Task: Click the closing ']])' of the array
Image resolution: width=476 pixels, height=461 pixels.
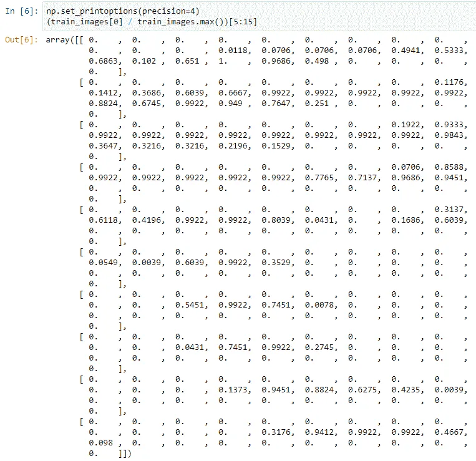Action: (125, 454)
